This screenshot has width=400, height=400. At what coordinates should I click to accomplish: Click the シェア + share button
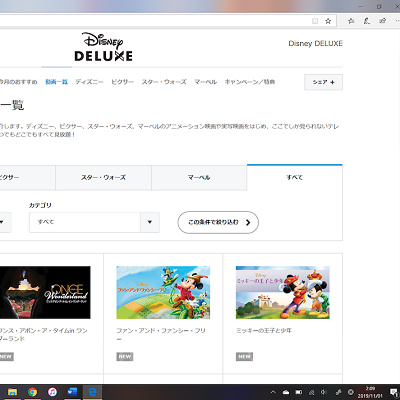coord(323,82)
